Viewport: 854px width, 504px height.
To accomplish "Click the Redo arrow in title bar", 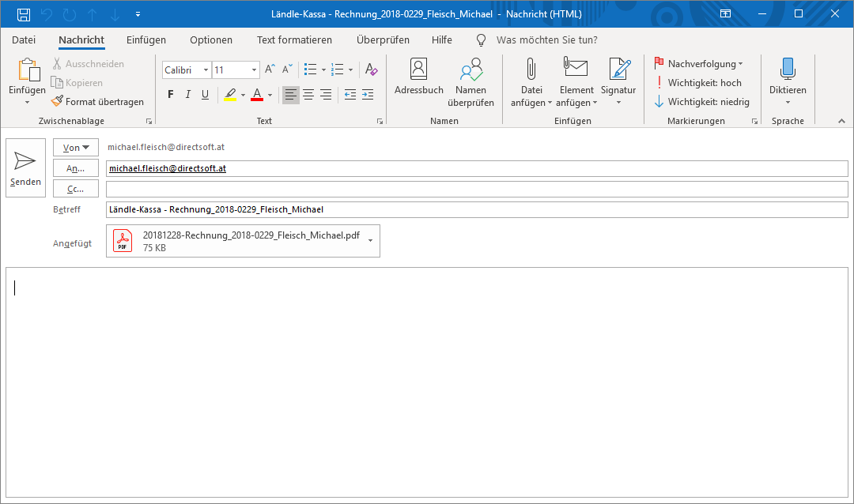I will click(x=69, y=14).
